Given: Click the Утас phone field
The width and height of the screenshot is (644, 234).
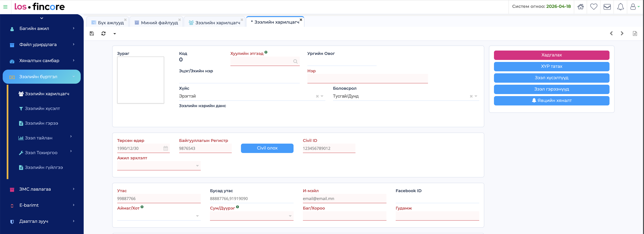Looking at the screenshot, I should pyautogui.click(x=159, y=199).
